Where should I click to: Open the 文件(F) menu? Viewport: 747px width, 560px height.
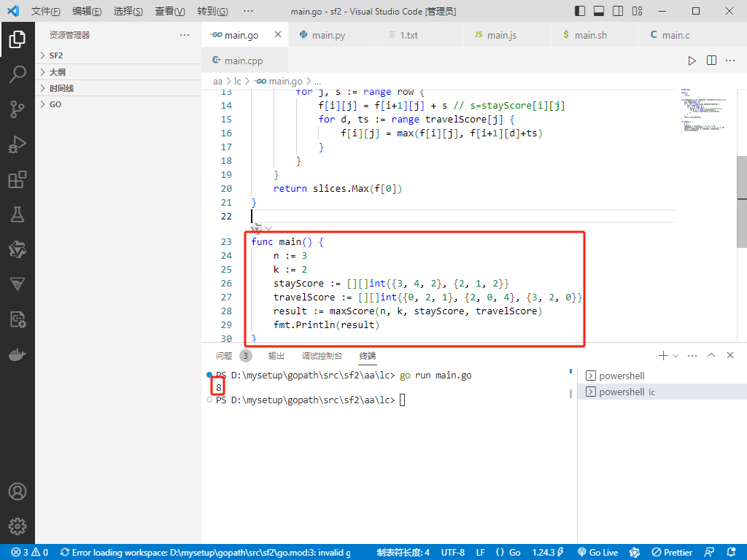pos(46,11)
